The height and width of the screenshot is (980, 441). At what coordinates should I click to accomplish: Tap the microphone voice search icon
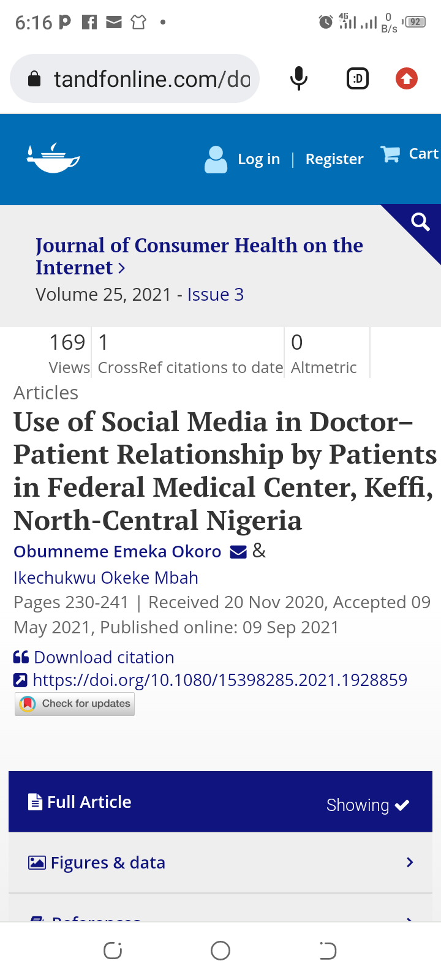coord(298,78)
